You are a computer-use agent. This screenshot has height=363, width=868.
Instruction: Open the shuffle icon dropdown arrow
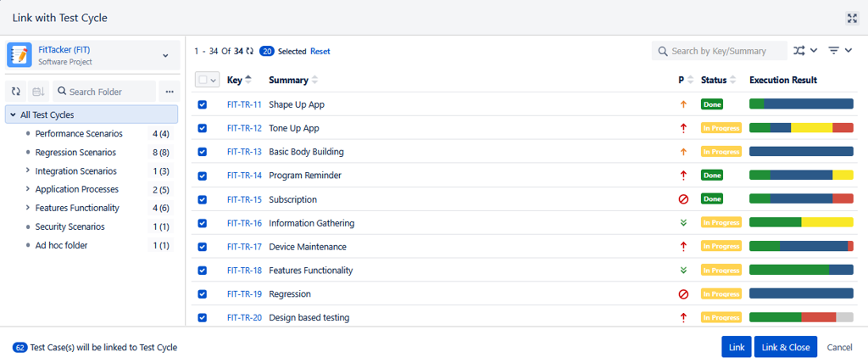click(813, 50)
